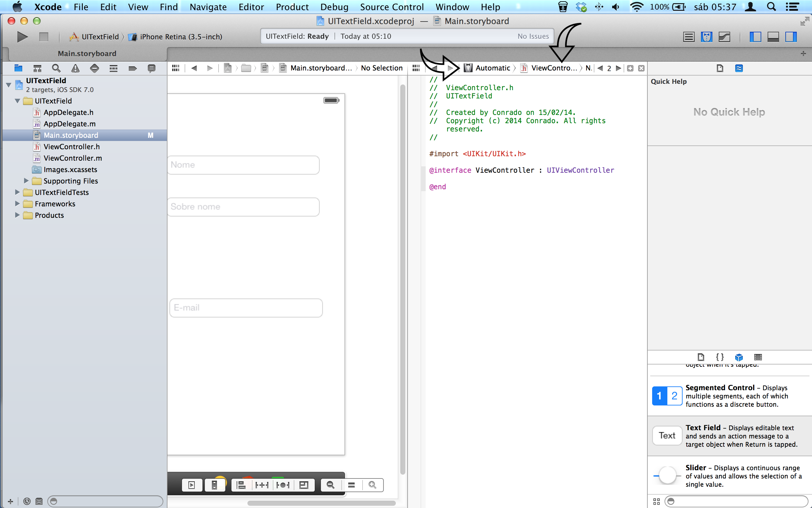812x508 pixels.
Task: Stop the running scheme
Action: (x=44, y=37)
